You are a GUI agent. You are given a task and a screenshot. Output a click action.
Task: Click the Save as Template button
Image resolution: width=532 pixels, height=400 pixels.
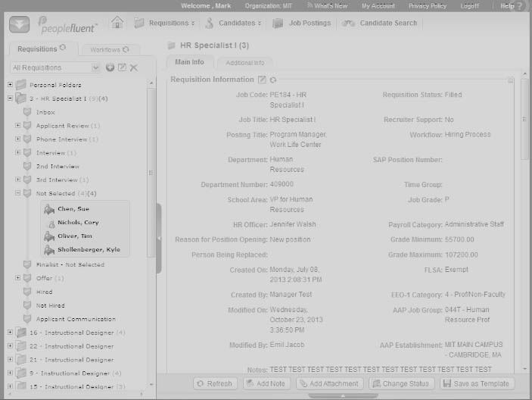(477, 383)
